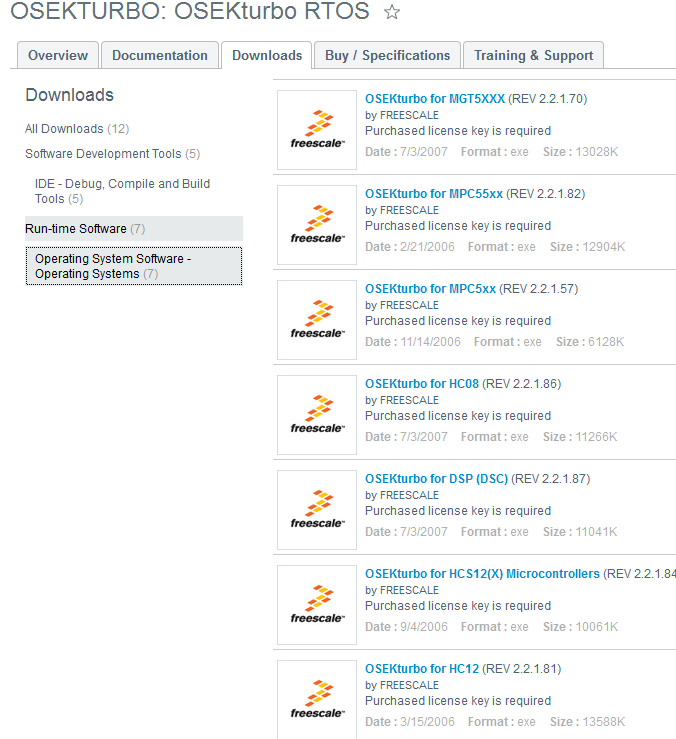Open OSEKturbo for HC08 download link
This screenshot has height=739, width=676.
[x=422, y=384]
